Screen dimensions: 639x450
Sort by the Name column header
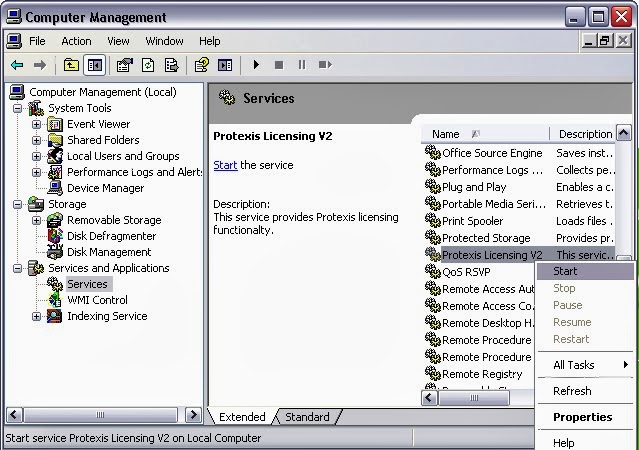point(484,134)
